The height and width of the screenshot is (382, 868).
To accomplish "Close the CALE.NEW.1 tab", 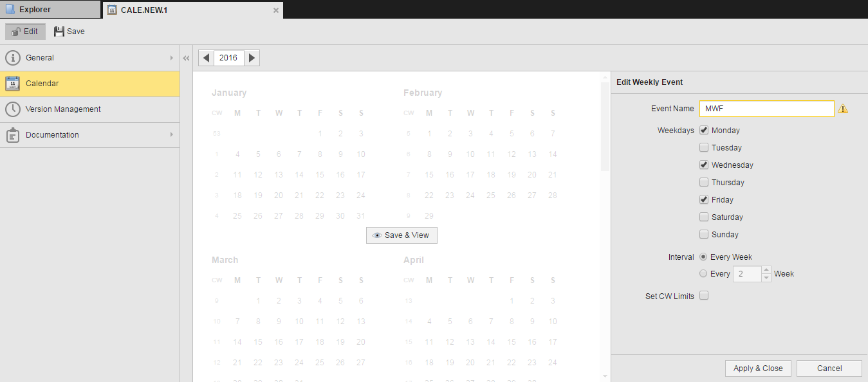I will (x=276, y=10).
